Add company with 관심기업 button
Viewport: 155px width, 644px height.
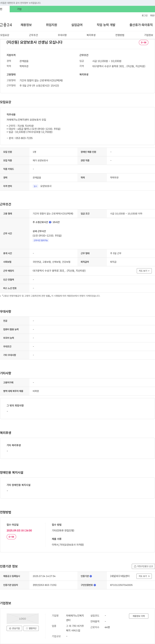[x=14, y=628]
